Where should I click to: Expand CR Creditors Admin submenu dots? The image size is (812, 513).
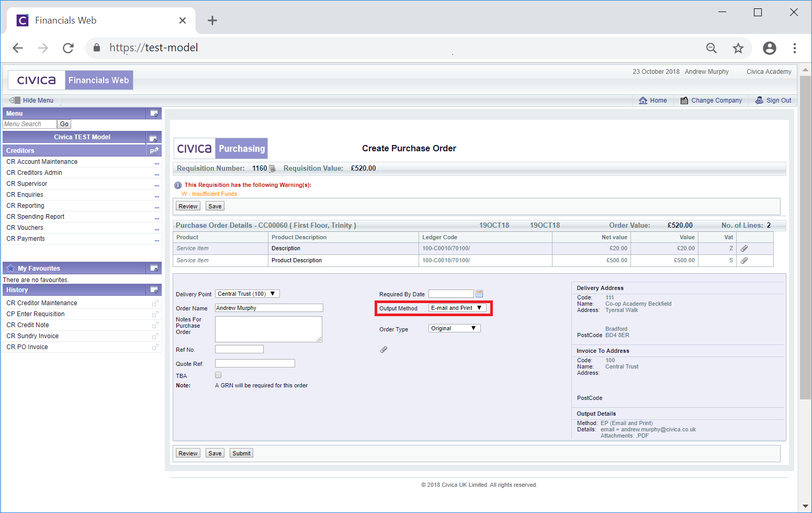coord(156,174)
